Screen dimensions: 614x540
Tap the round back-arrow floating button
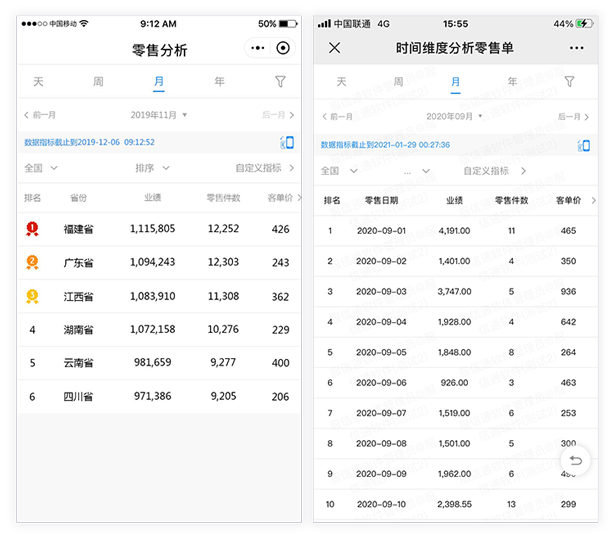click(x=575, y=461)
